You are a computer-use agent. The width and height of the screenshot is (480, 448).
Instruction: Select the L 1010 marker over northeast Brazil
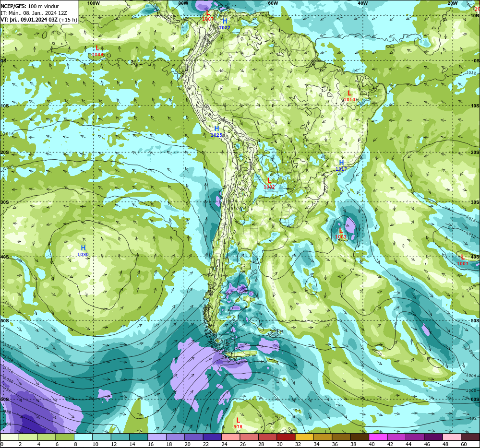pyautogui.click(x=349, y=96)
